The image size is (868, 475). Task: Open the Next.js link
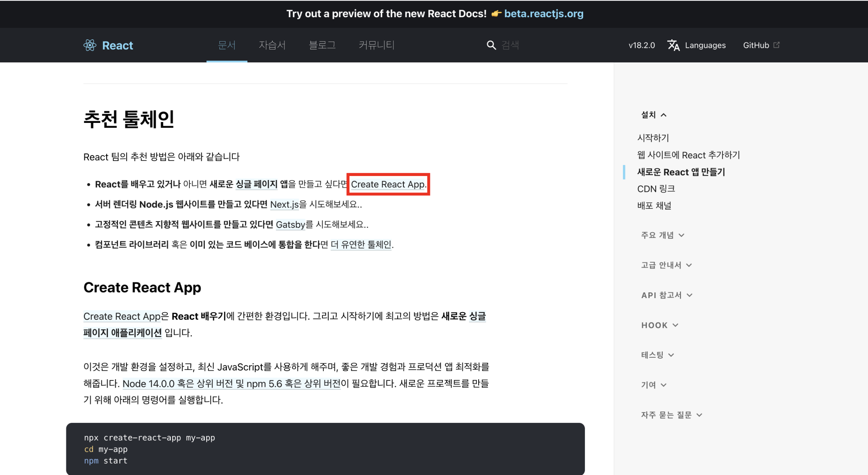click(284, 204)
